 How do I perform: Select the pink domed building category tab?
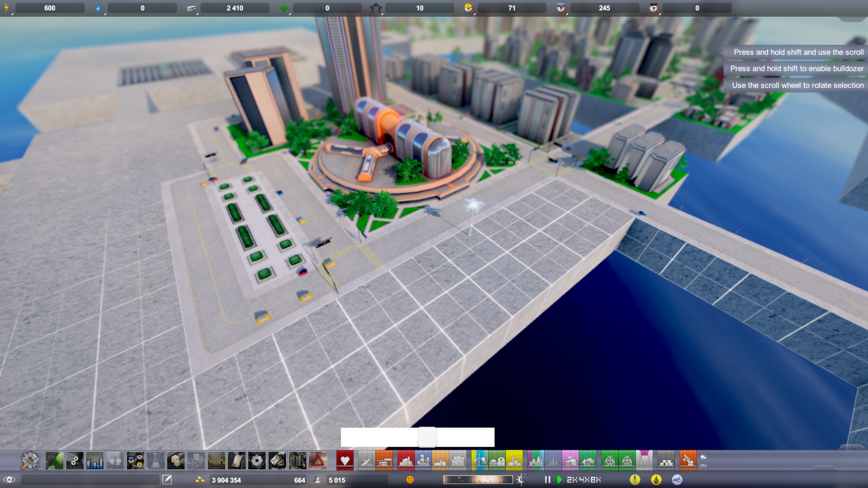570,461
